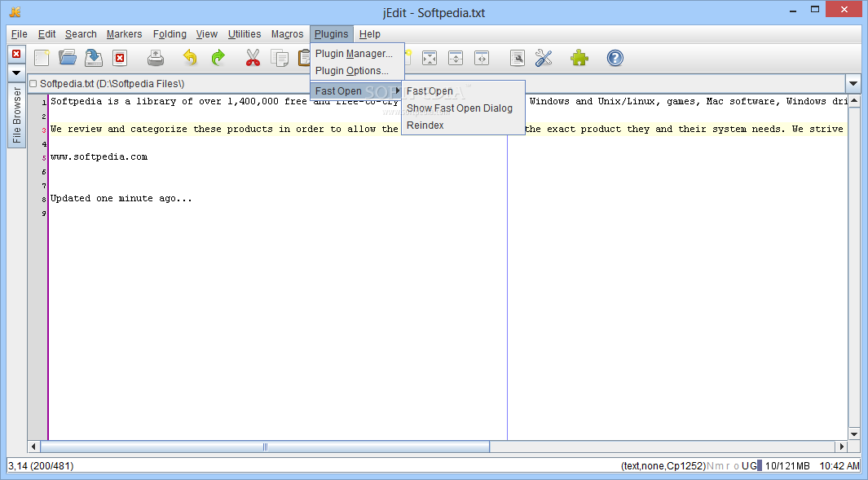This screenshot has height=480, width=868.
Task: Open the Edit menu
Action: [x=46, y=34]
